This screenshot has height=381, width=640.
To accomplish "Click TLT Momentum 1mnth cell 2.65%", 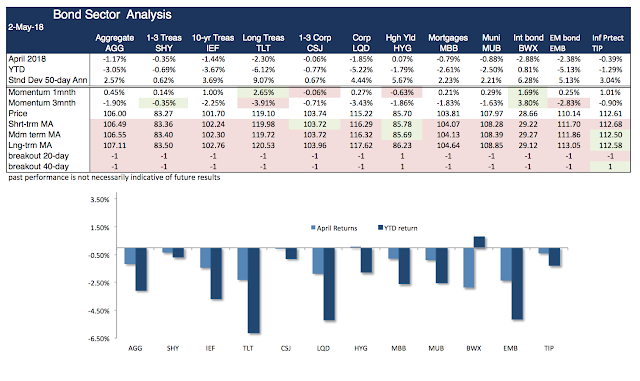I will click(x=263, y=92).
